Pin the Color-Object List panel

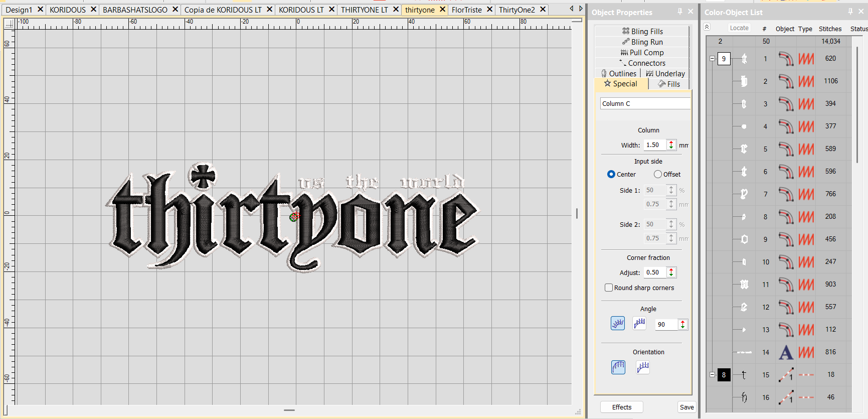[850, 12]
